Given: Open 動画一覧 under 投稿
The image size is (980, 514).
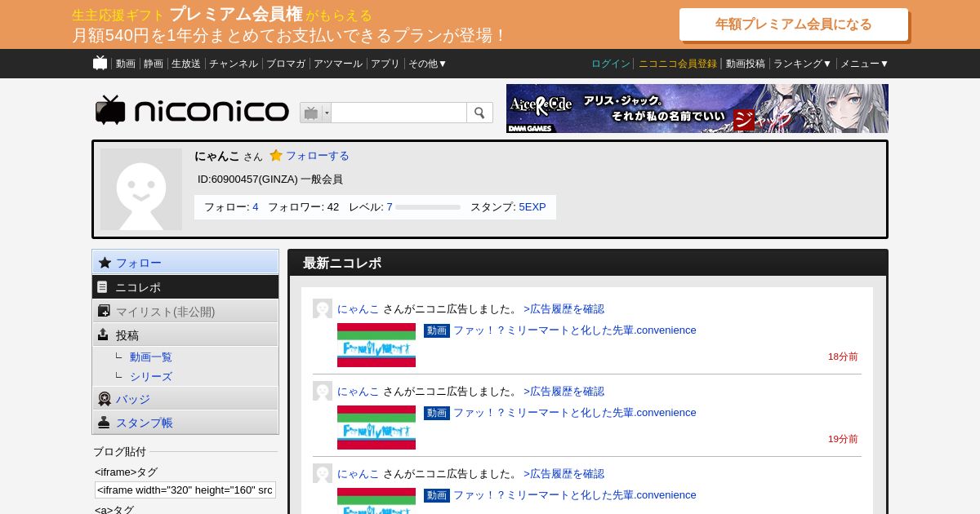Looking at the screenshot, I should pos(151,357).
